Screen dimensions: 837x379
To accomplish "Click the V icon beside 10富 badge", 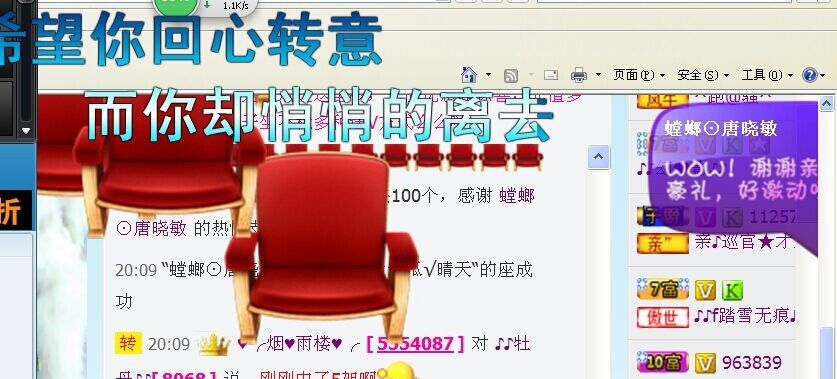I will 705,364.
